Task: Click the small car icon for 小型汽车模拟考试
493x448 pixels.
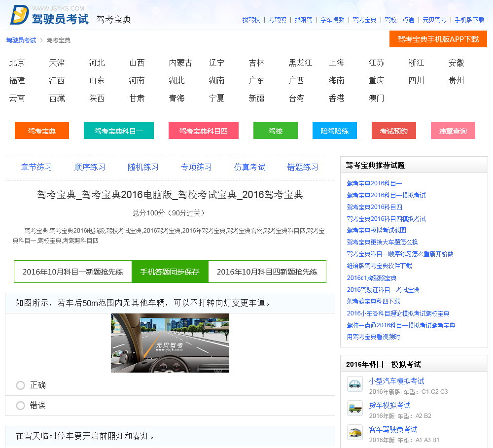Action: click(x=355, y=384)
